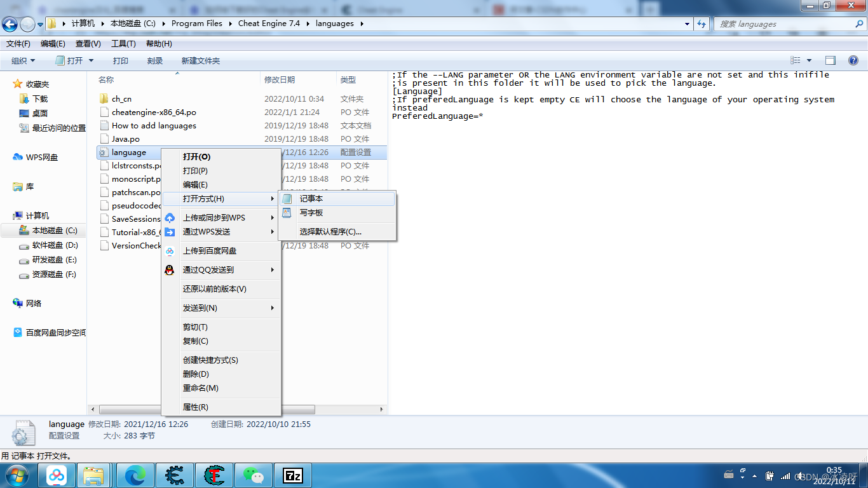Click the QQ penguin icon
Viewport: 868px width, 488px height.
[170, 270]
